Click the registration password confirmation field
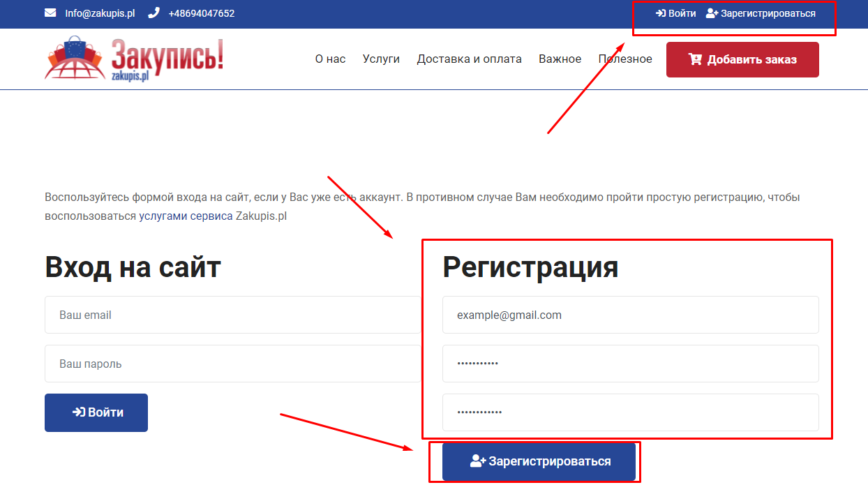This screenshot has height=485, width=868. coord(630,412)
